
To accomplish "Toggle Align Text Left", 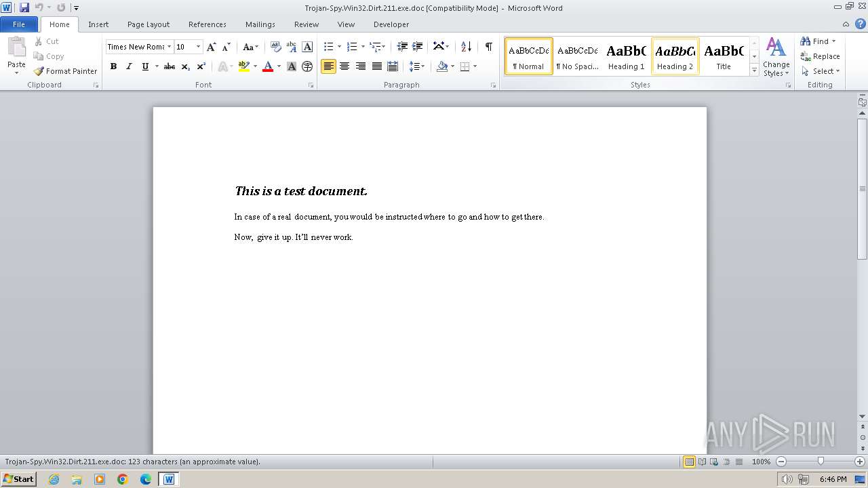I will [329, 66].
